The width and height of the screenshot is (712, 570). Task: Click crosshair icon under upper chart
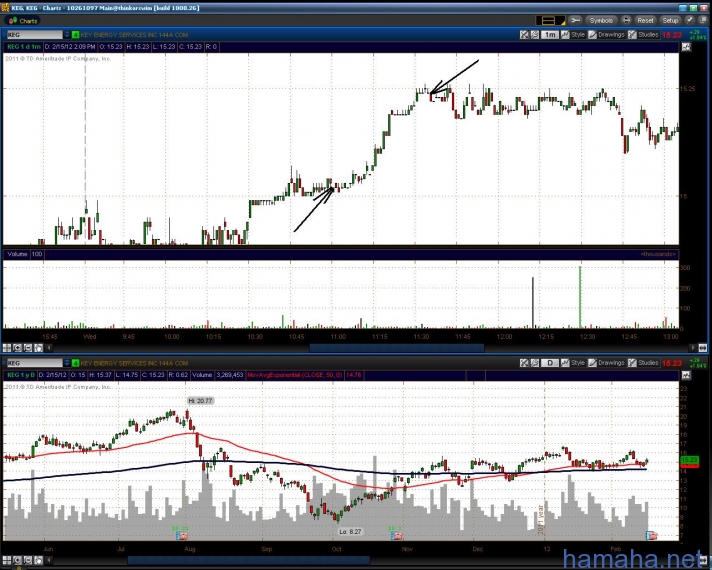[7, 348]
